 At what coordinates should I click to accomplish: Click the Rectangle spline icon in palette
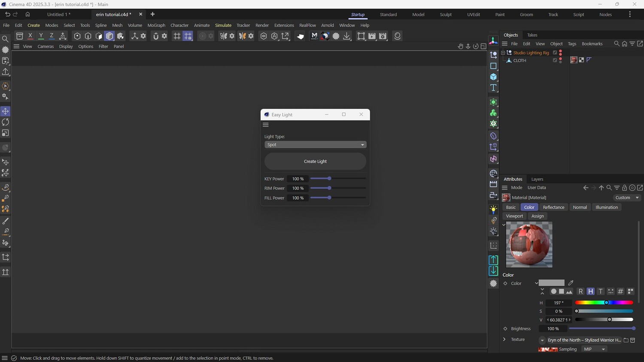tap(494, 66)
